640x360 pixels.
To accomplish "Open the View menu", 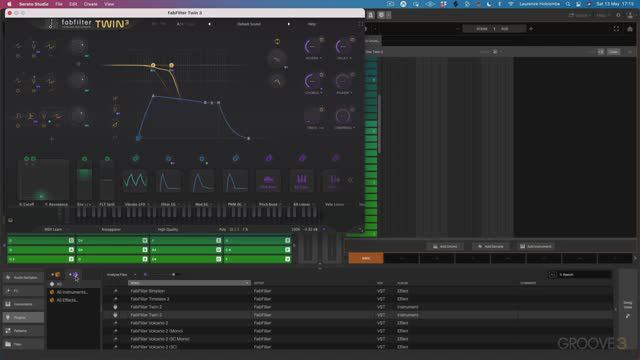I will coord(109,4).
